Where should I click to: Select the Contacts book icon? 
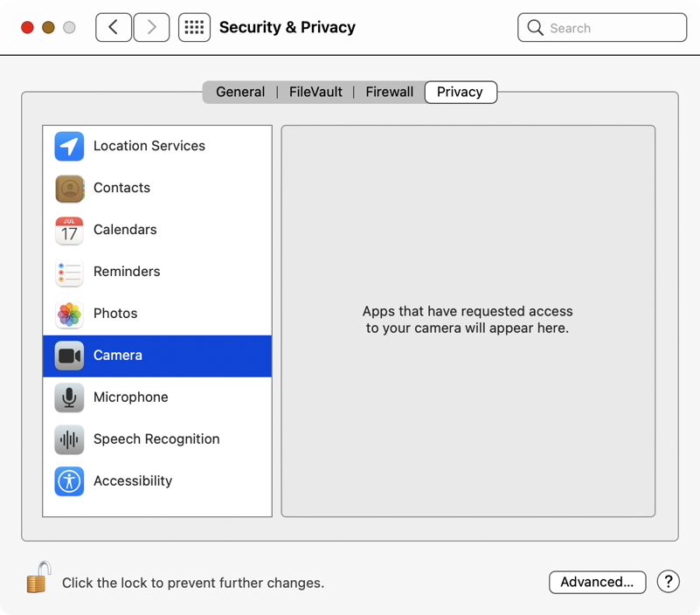[x=69, y=188]
